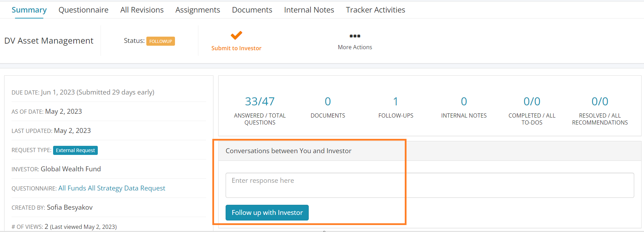Select the 0 internal notes counter

pyautogui.click(x=464, y=102)
